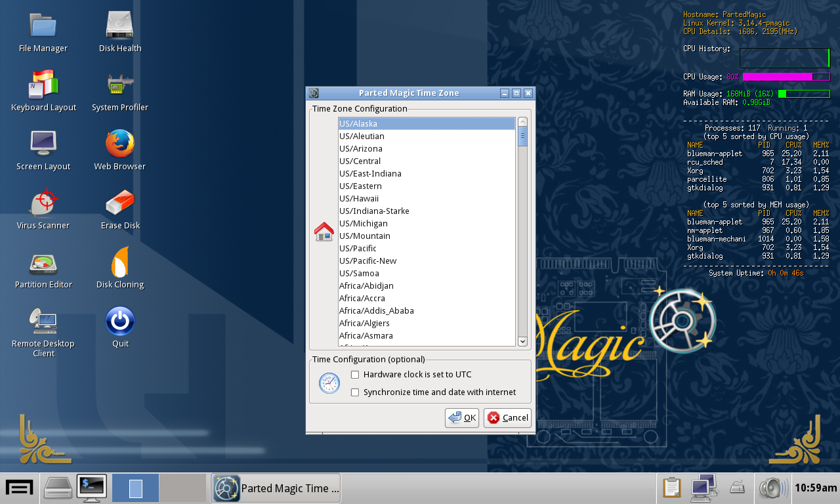The image size is (840, 504).
Task: Open the start menu in the taskbar
Action: tap(20, 488)
